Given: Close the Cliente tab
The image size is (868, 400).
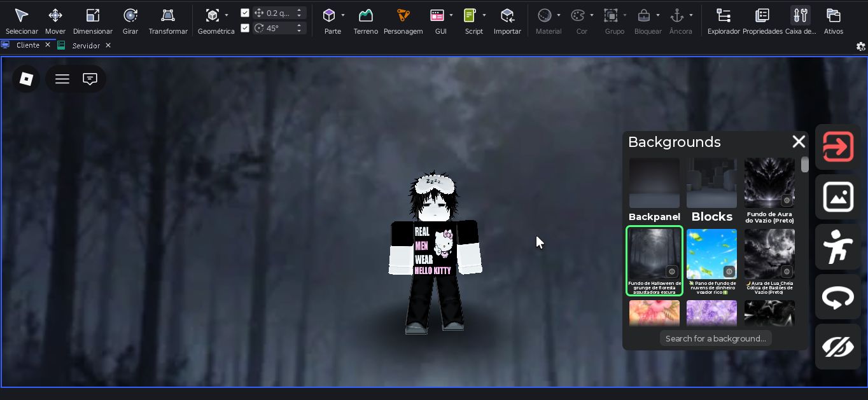Looking at the screenshot, I should [x=48, y=45].
